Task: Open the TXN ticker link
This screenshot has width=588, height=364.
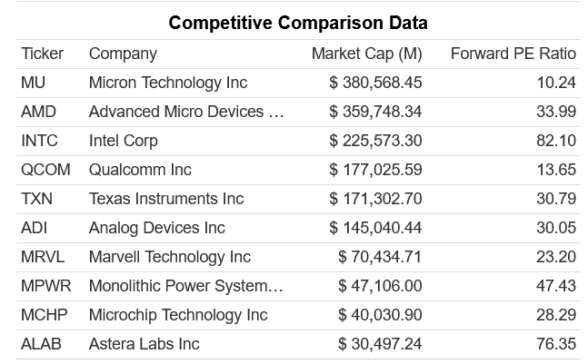Action: [36, 199]
